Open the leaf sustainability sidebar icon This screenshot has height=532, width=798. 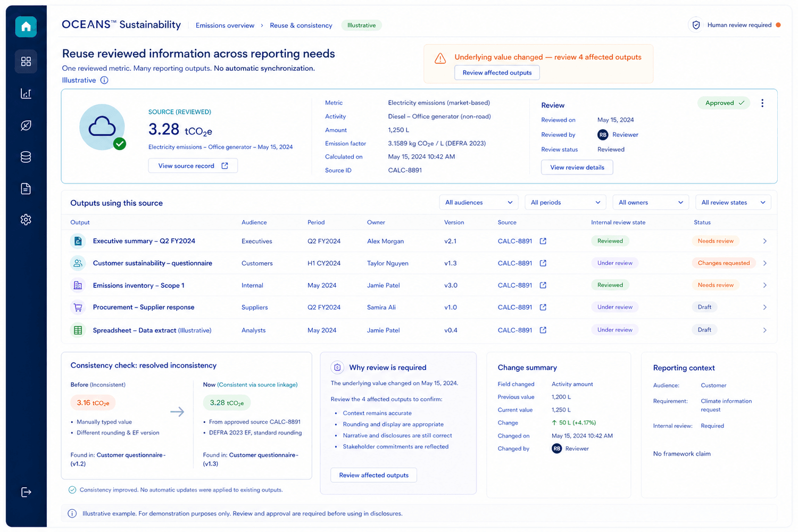[x=26, y=126]
